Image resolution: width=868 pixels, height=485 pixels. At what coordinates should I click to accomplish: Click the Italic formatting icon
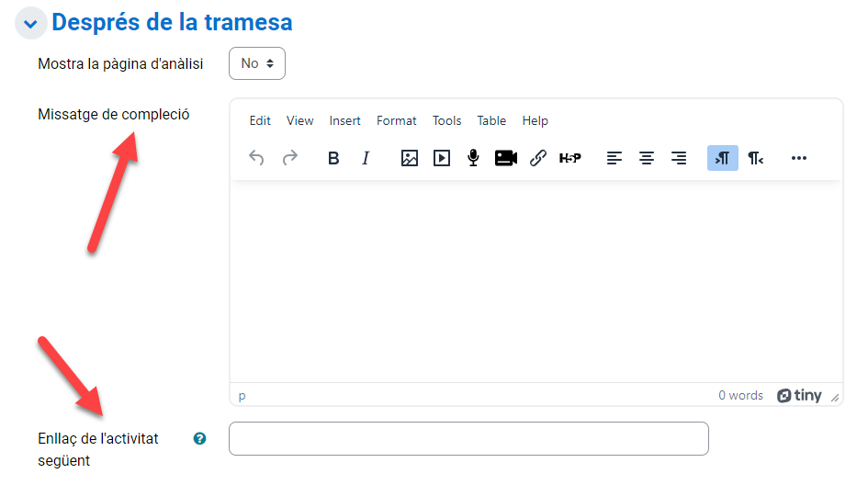(366, 158)
